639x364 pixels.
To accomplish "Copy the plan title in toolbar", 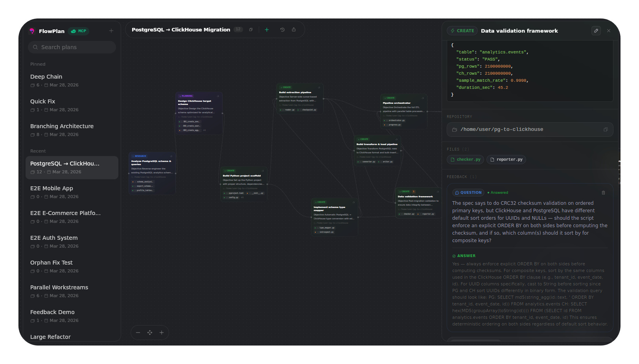I will 251,29.
